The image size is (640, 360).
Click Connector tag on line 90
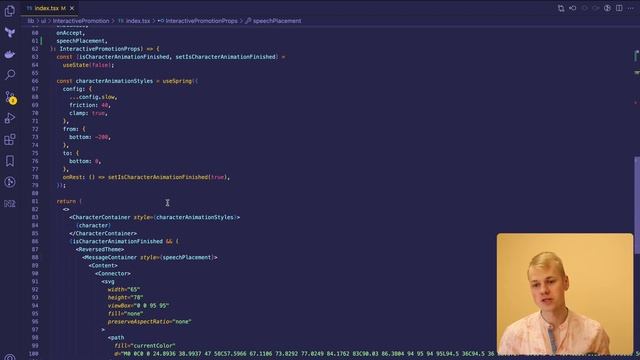[112, 273]
